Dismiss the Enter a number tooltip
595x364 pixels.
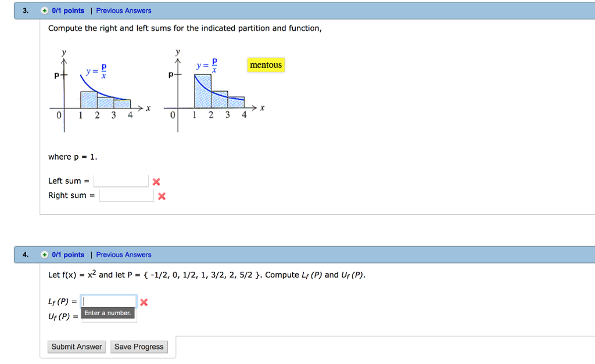[x=108, y=313]
